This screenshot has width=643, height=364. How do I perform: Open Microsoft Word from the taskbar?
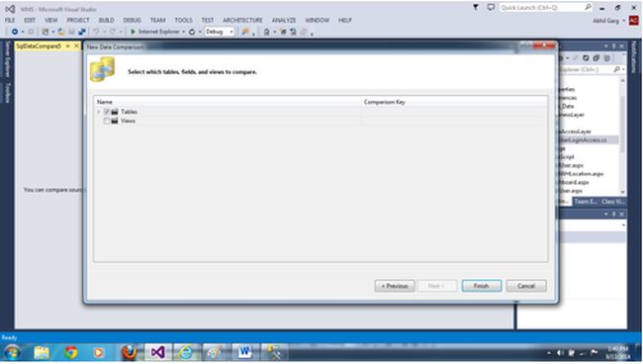(244, 352)
